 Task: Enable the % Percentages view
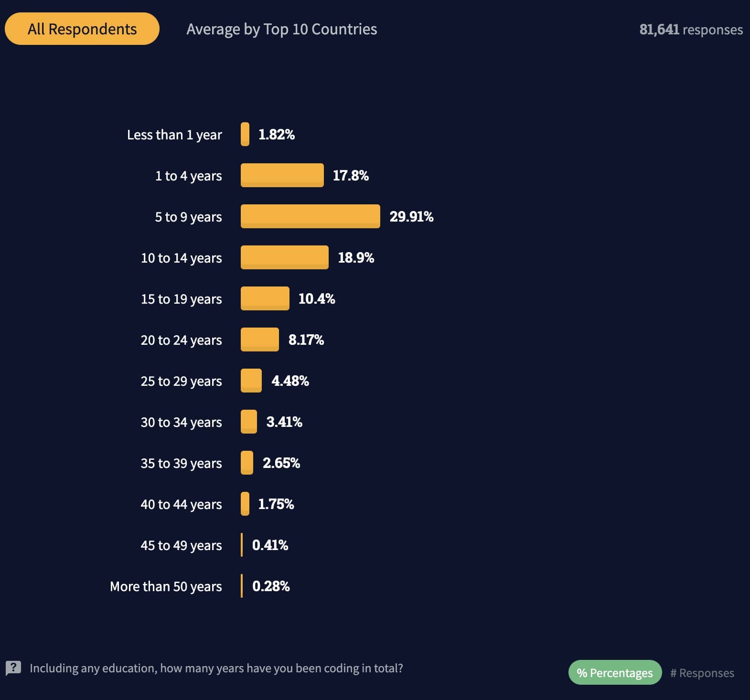pos(615,672)
